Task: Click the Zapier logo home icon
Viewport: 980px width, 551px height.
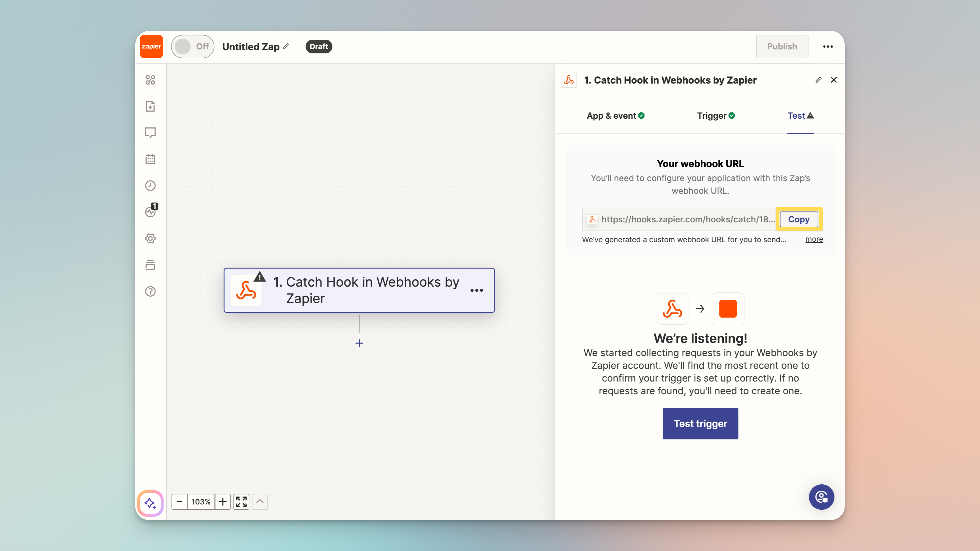Action: 151,46
